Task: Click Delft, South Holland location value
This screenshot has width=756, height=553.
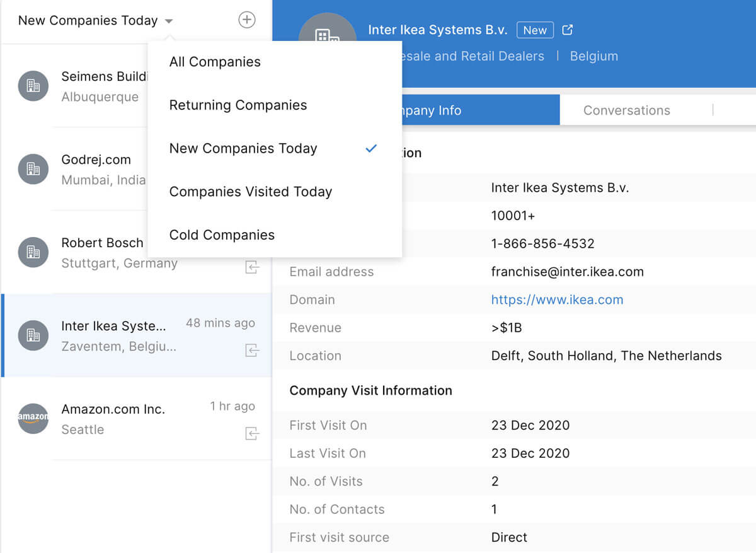Action: 606,356
